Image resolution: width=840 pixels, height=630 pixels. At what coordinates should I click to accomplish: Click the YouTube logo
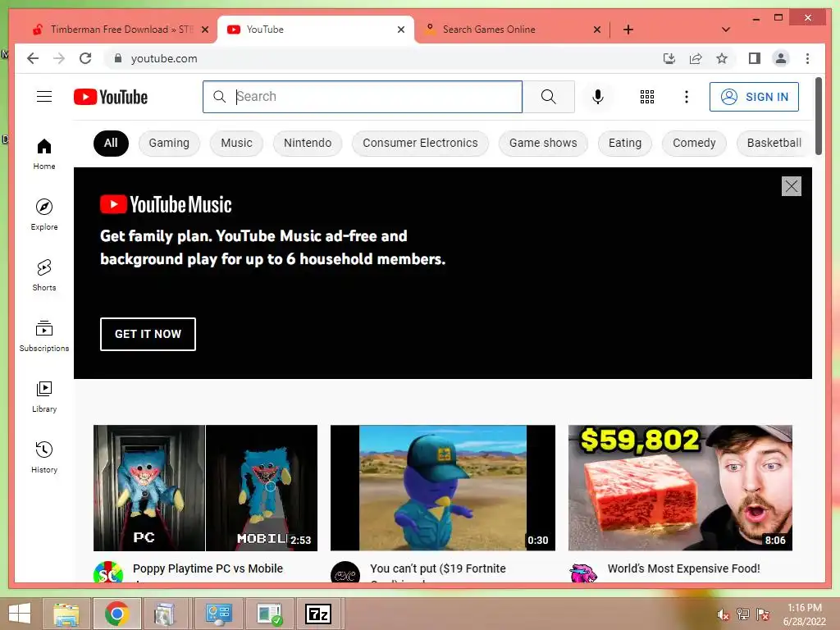coord(111,97)
